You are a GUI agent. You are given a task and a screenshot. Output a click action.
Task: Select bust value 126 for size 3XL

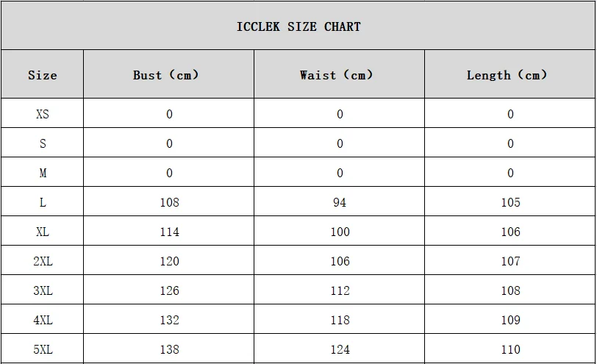169,290
